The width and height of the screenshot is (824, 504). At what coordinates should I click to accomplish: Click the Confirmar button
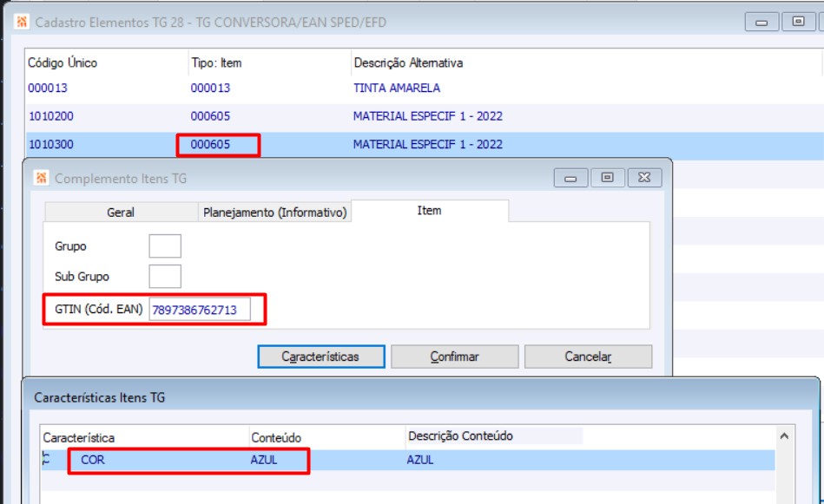[455, 357]
